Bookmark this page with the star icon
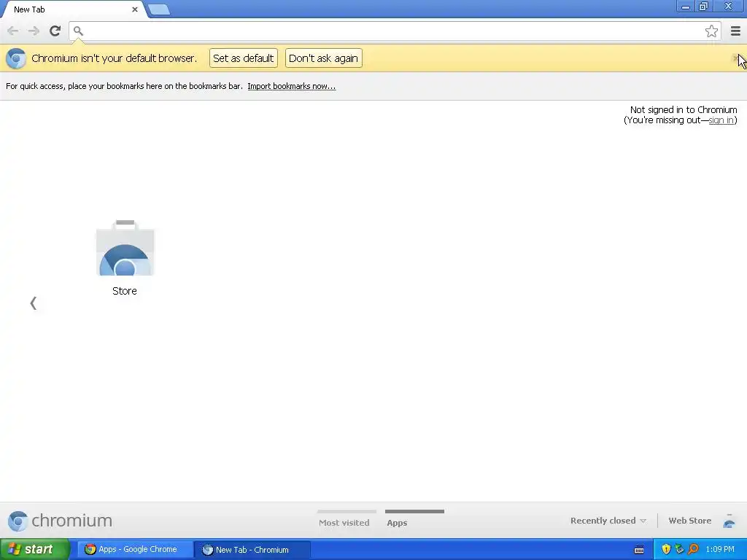This screenshot has width=747, height=560. click(x=711, y=31)
